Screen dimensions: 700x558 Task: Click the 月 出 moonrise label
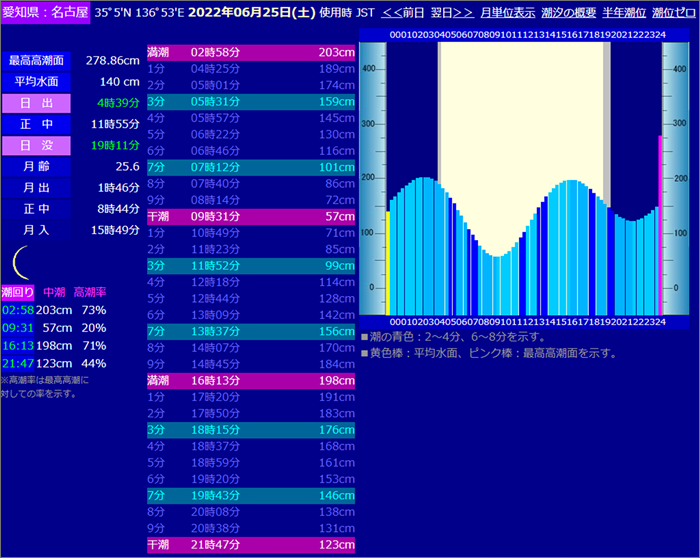click(x=36, y=188)
